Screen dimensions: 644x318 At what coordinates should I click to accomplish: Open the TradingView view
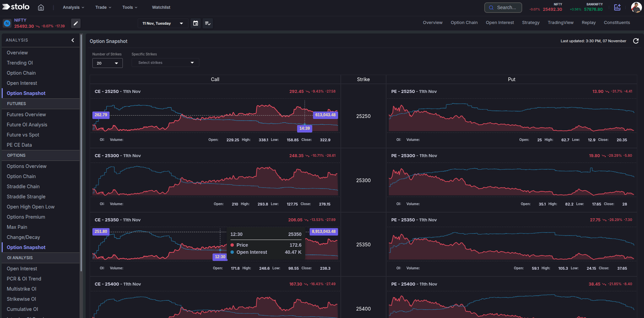pos(560,22)
